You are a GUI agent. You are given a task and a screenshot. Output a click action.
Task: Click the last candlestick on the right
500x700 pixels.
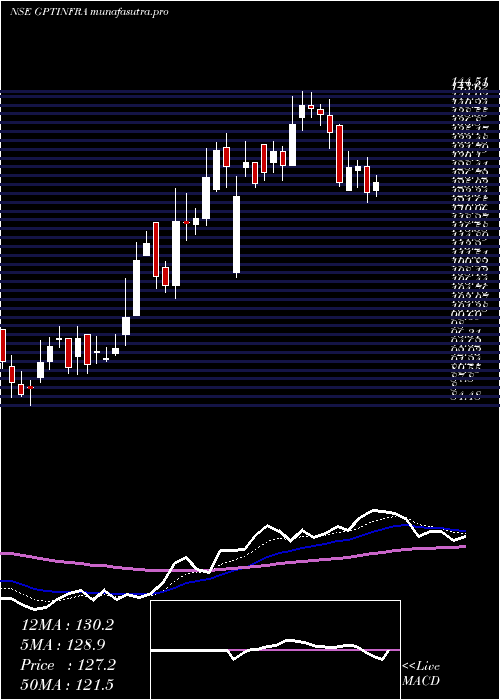[x=376, y=186]
